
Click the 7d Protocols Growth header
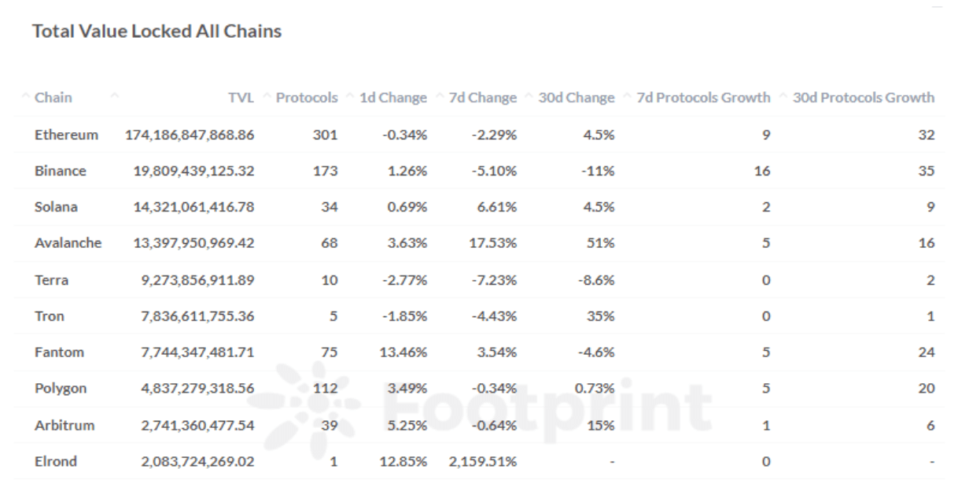tap(703, 98)
